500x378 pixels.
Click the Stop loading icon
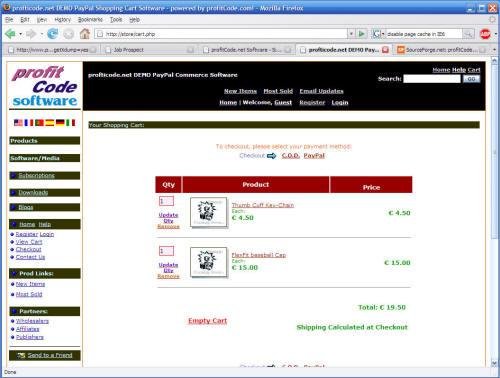[69, 34]
